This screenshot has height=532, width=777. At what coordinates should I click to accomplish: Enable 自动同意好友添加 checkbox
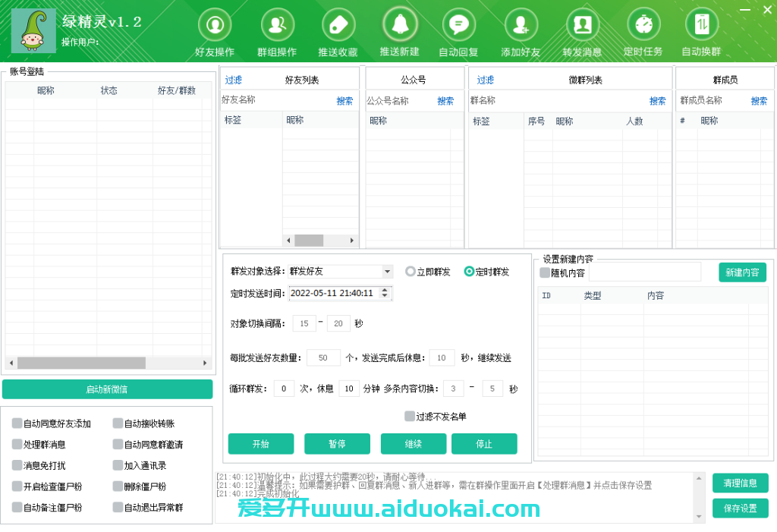pos(17,423)
